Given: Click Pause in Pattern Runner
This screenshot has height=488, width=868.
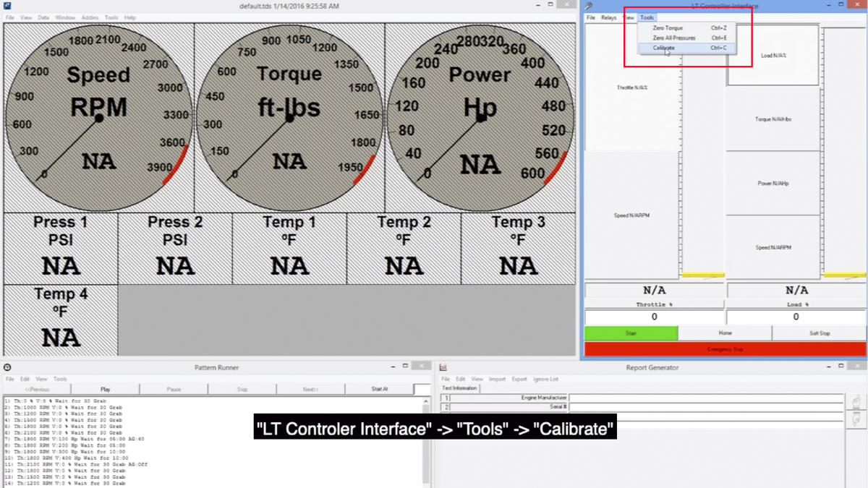Looking at the screenshot, I should pyautogui.click(x=174, y=389).
